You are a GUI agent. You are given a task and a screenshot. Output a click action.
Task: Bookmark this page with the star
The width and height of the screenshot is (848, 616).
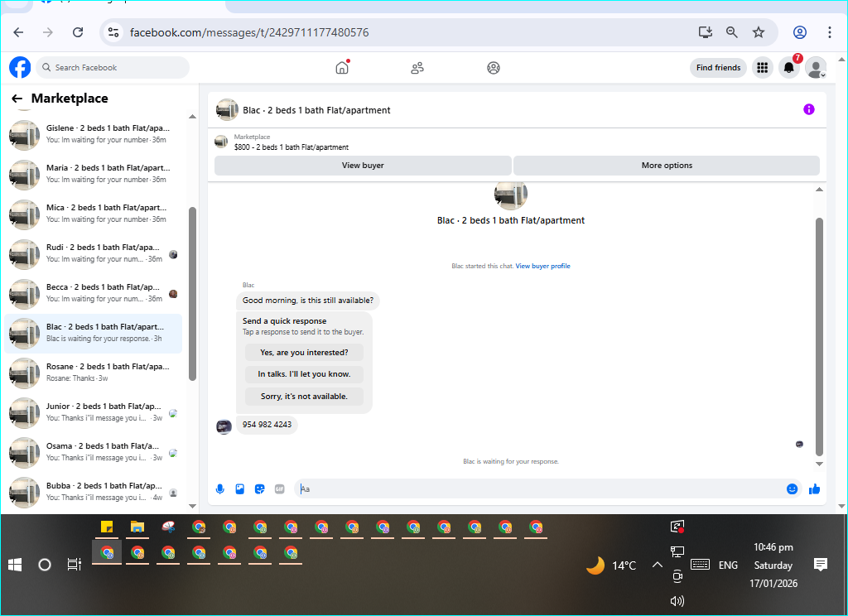759,32
